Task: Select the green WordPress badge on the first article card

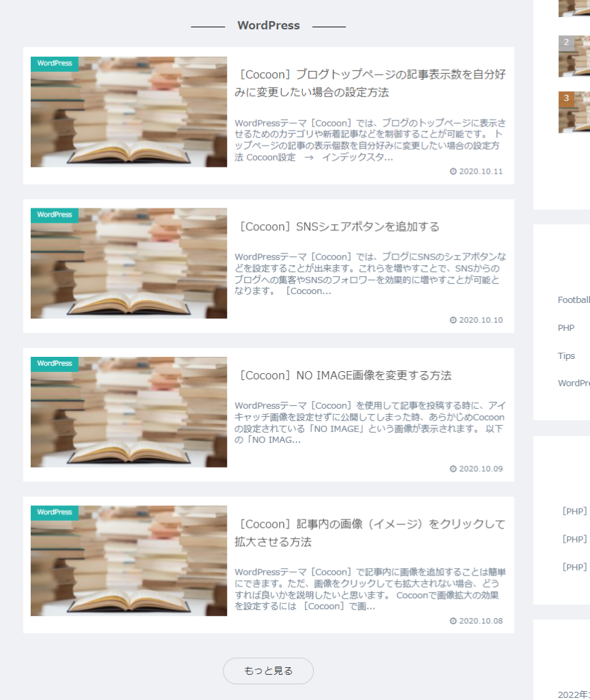Action: pyautogui.click(x=54, y=63)
